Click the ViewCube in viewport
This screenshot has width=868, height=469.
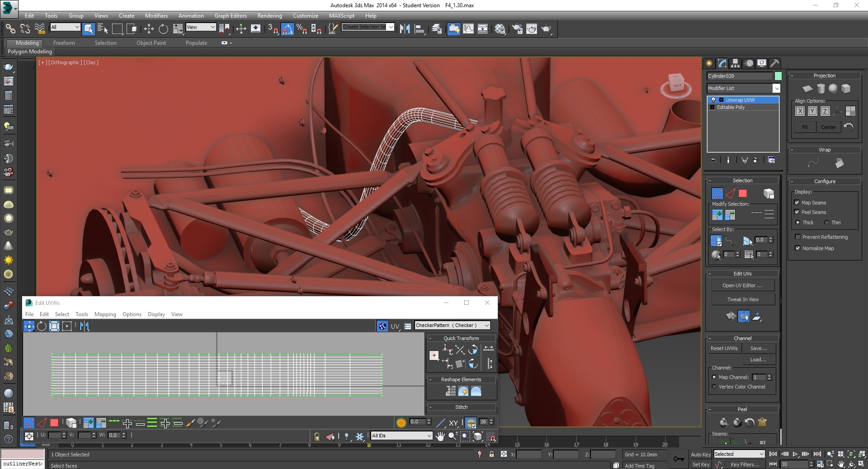[x=676, y=85]
